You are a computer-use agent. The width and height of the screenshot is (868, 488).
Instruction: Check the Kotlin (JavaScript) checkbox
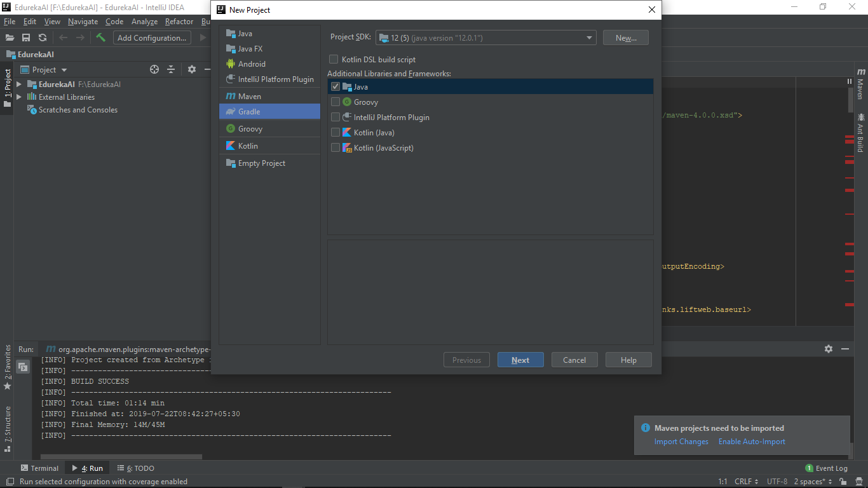[x=336, y=148]
